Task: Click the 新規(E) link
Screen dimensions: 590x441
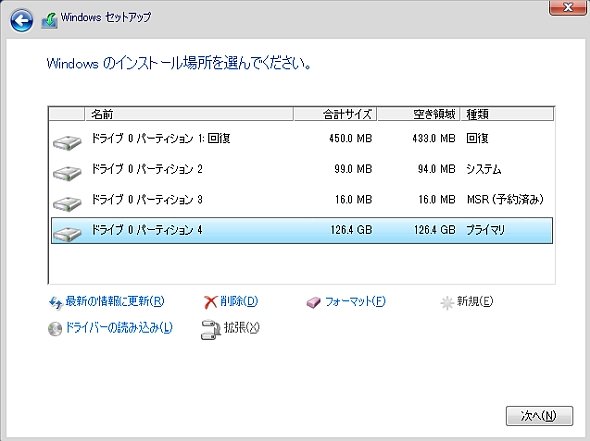Action: (x=475, y=301)
